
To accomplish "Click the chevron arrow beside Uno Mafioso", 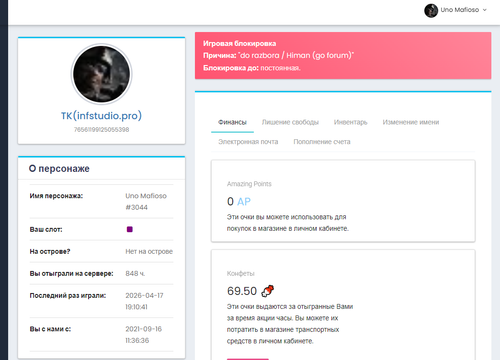I will click(485, 10).
